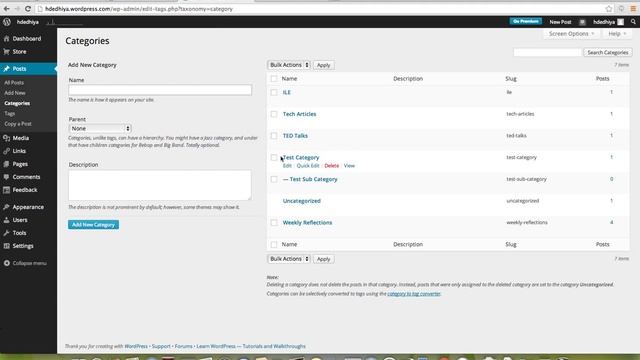Click the search categories input field
This screenshot has height=360, width=640.
(x=547, y=52)
